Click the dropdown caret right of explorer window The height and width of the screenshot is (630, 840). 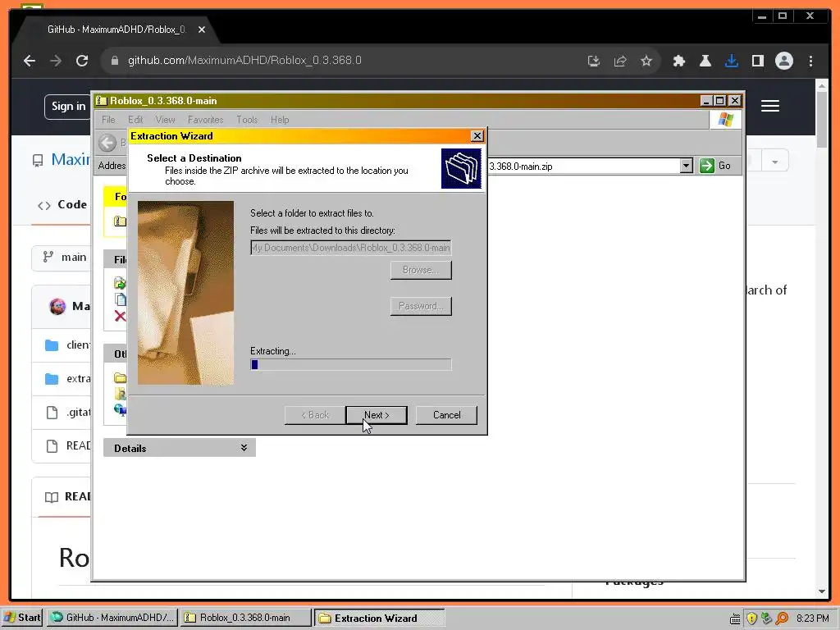point(774,162)
